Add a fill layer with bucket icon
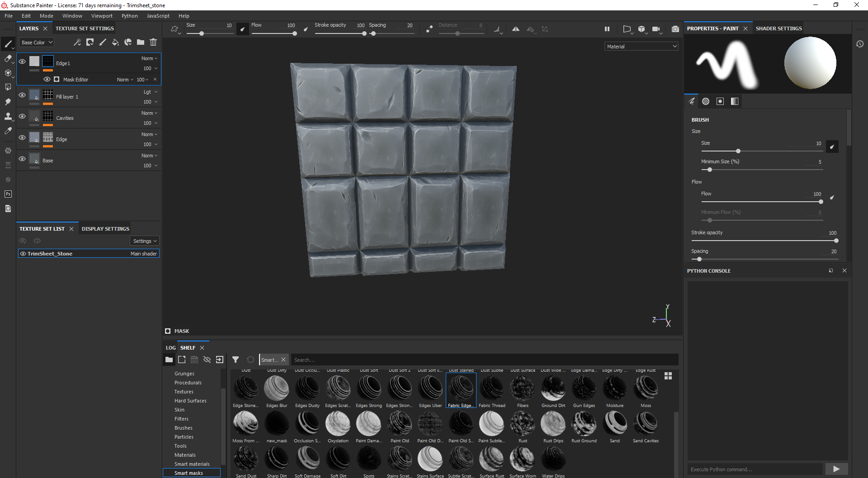The height and width of the screenshot is (478, 868). [x=115, y=42]
